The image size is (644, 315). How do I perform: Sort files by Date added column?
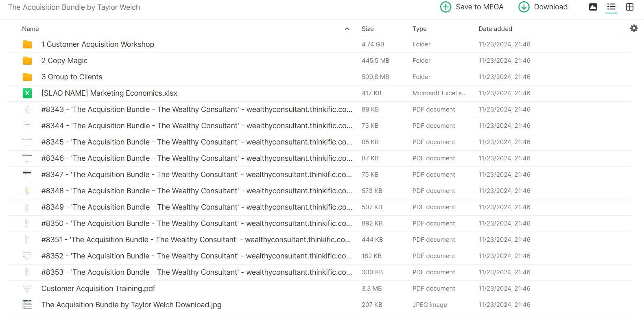tap(495, 29)
